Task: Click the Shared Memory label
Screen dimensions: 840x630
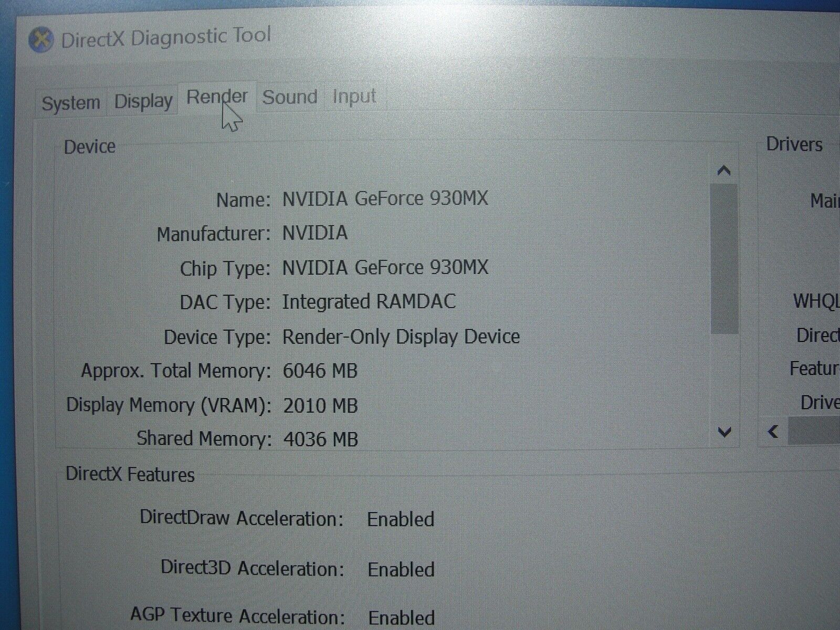Action: tap(204, 438)
